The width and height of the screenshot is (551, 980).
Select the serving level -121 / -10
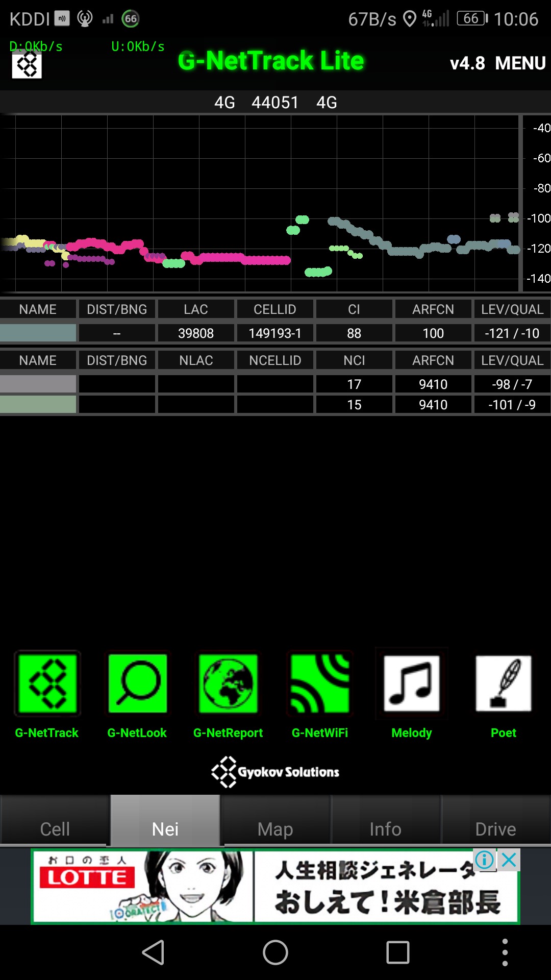512,333
